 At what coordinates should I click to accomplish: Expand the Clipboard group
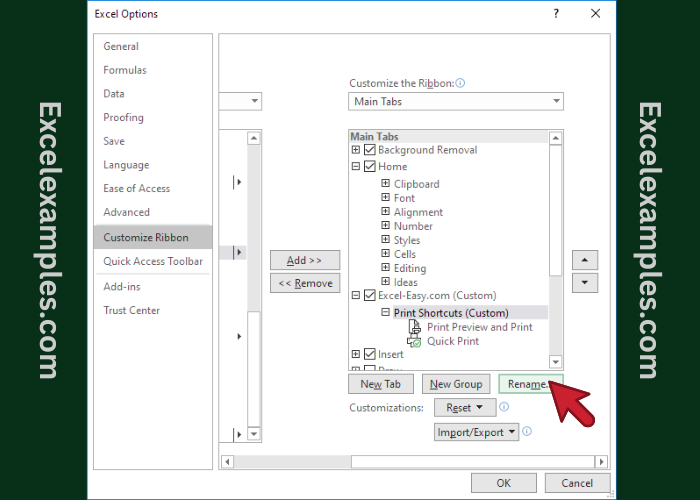point(385,184)
